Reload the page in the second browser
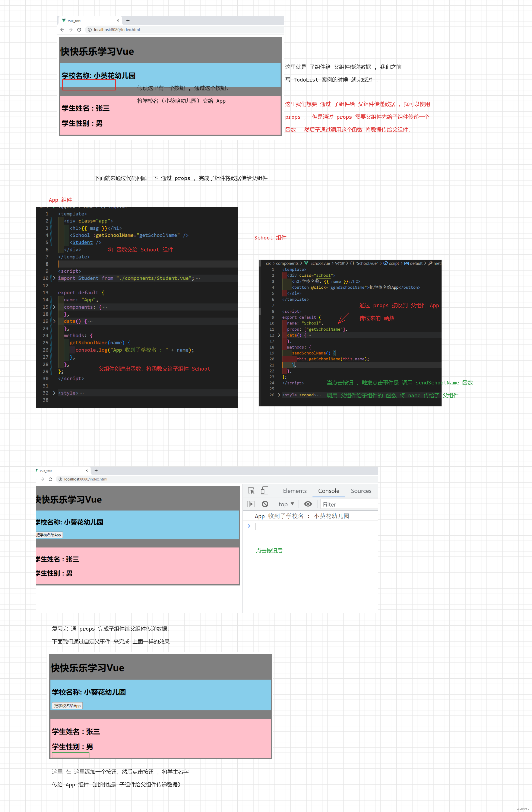This screenshot has height=812, width=532. (x=51, y=479)
